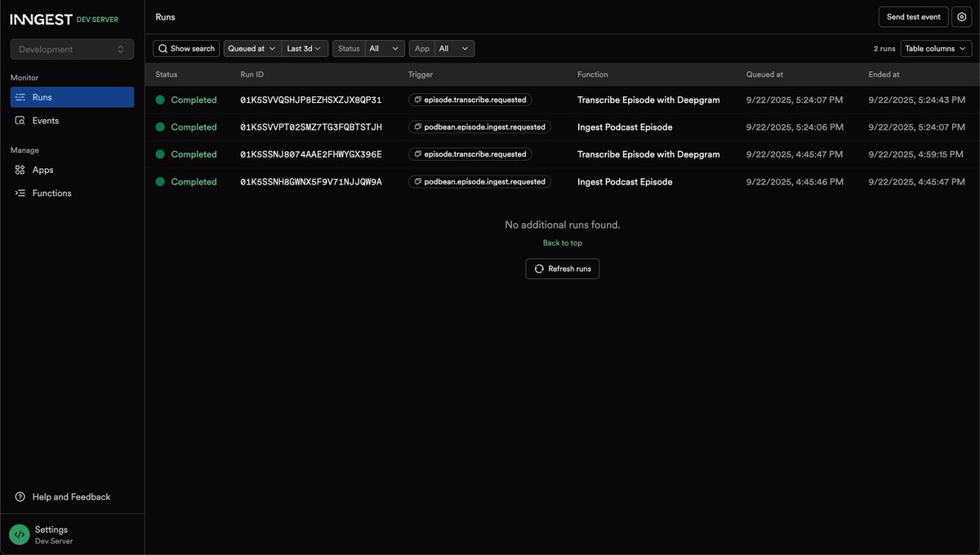Click the first episode.transcribe.requested trigger badge
980x555 pixels.
coord(470,100)
